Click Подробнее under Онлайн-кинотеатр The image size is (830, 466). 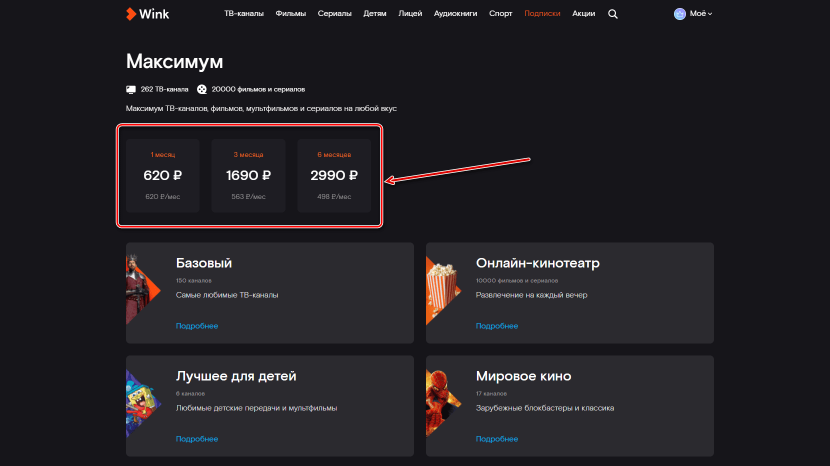[x=496, y=326]
